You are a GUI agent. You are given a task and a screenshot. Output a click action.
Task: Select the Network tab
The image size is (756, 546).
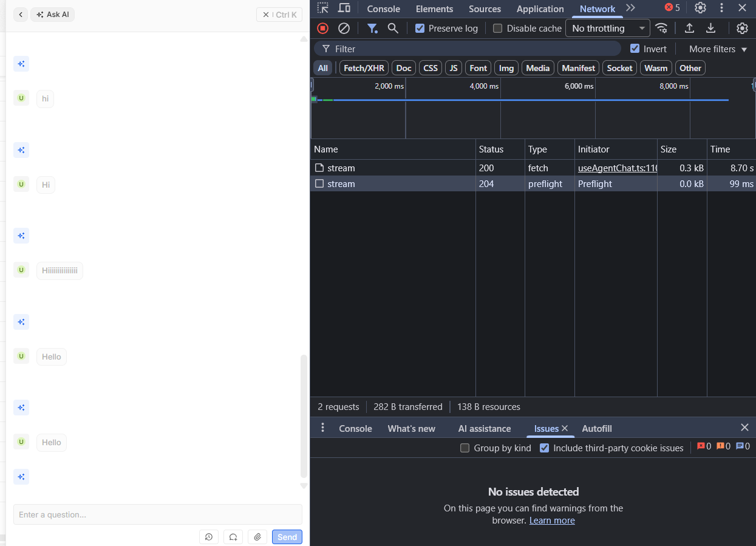(x=598, y=9)
